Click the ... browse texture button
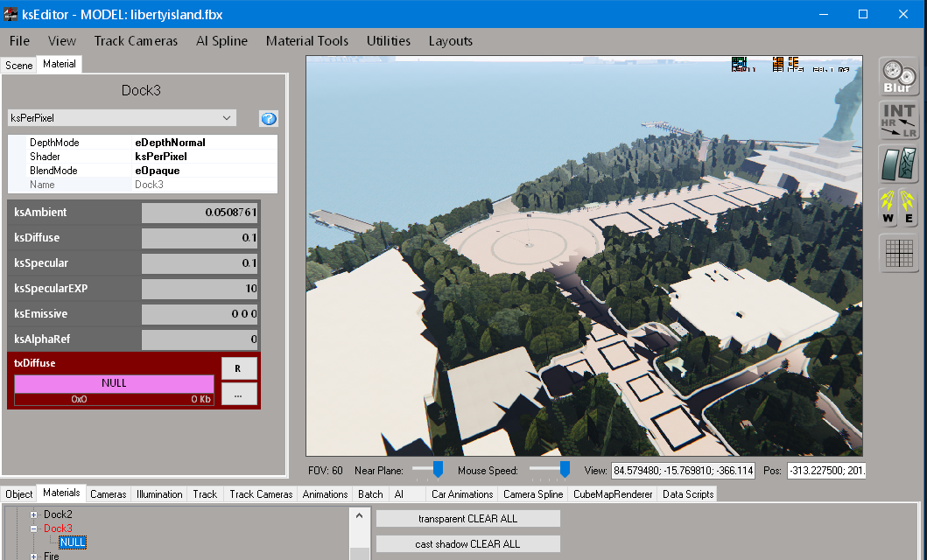Viewport: 927px width, 560px height. click(239, 395)
